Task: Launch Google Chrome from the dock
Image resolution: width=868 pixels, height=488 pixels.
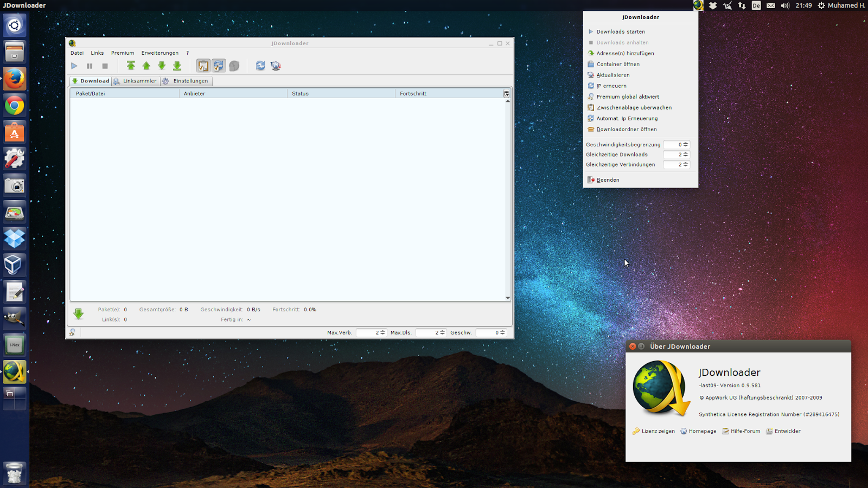Action: pos(15,105)
